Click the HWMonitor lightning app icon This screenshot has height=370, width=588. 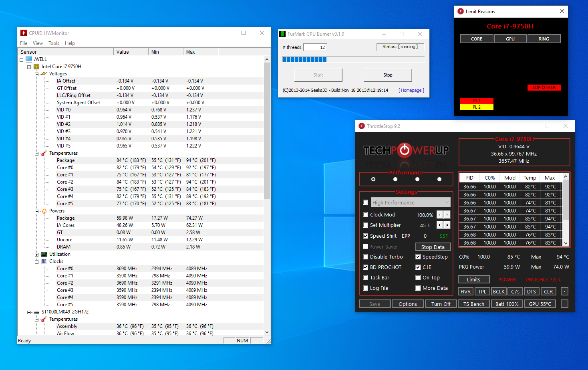tap(24, 33)
